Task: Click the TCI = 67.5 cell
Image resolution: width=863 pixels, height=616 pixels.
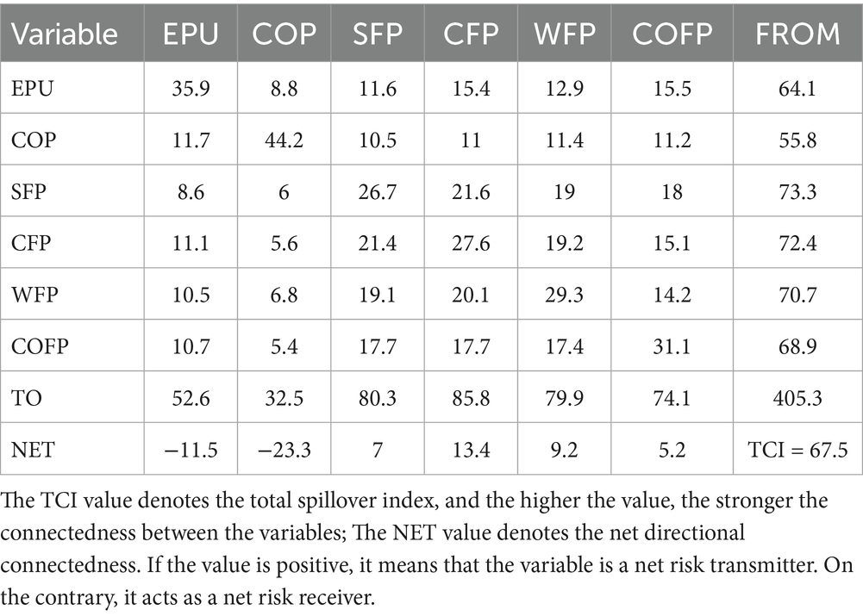Action: 797,450
